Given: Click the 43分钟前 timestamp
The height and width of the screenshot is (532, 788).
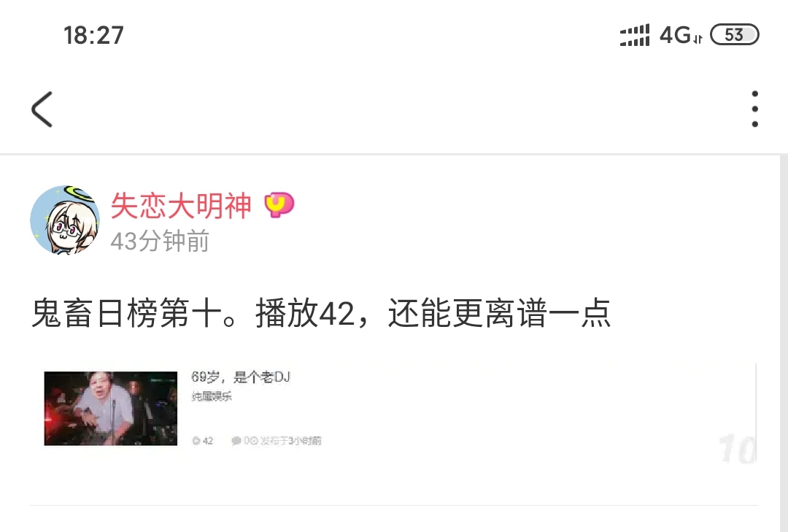Looking at the screenshot, I should (160, 241).
